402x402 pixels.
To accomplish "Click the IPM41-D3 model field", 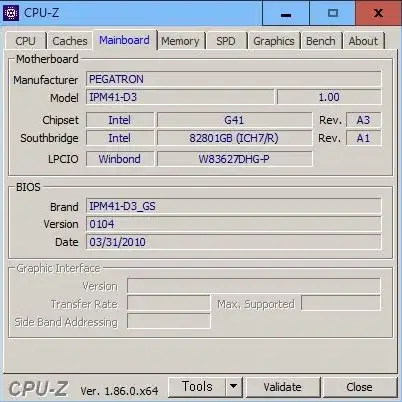I will [x=180, y=97].
